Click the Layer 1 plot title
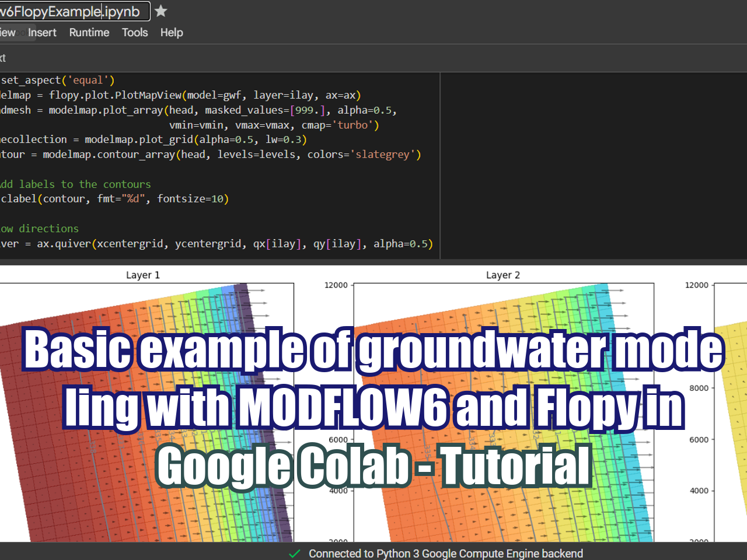 142,275
